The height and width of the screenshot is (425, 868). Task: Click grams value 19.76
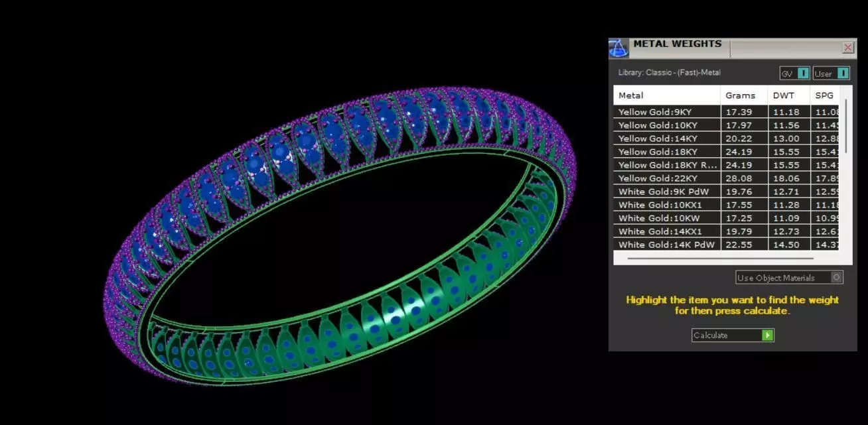(x=737, y=192)
